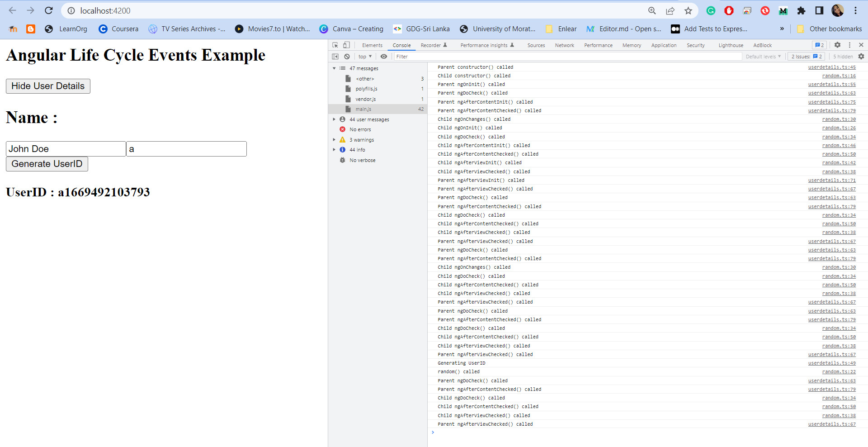Click the Generate UserID button

coord(47,164)
